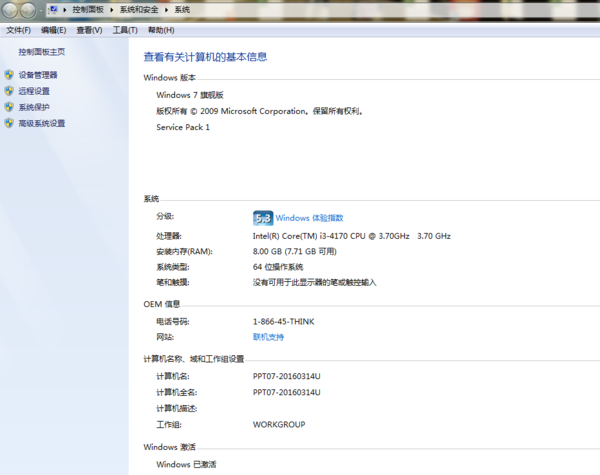This screenshot has height=475, width=600.
Task: Go back with the Back arrow button
Action: point(10,10)
